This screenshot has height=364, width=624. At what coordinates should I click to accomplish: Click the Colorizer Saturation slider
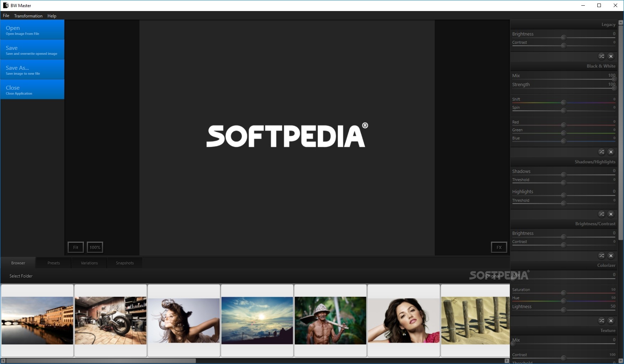pyautogui.click(x=564, y=293)
